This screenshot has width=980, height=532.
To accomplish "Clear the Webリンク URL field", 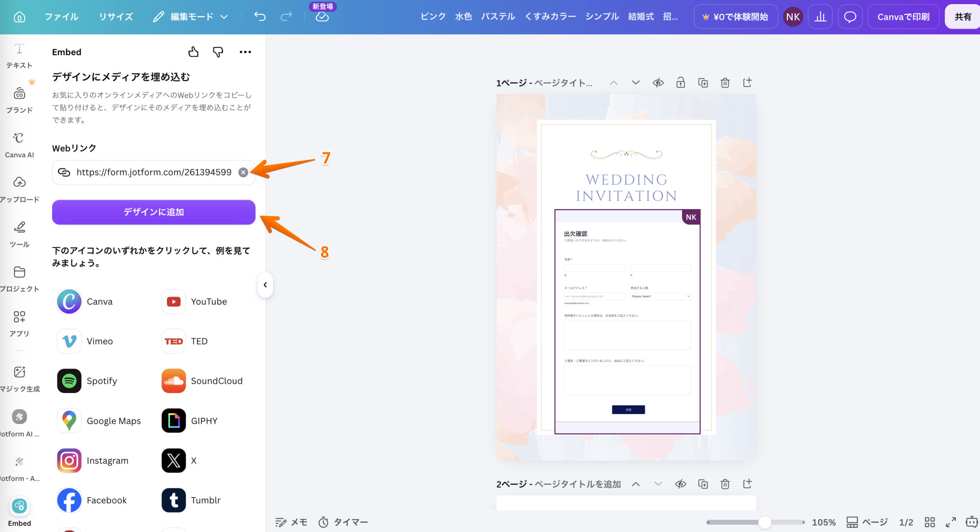I will coord(243,172).
